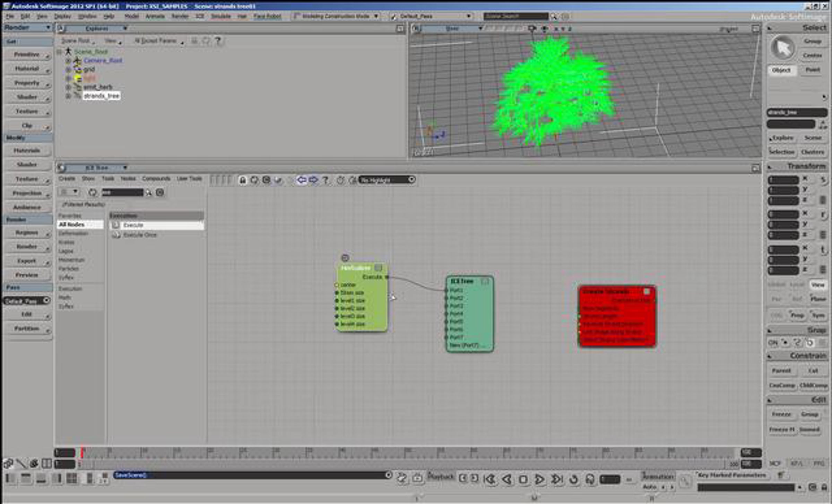Toggle the Point selection filter
Viewport: 832px width, 504px height.
click(x=812, y=70)
